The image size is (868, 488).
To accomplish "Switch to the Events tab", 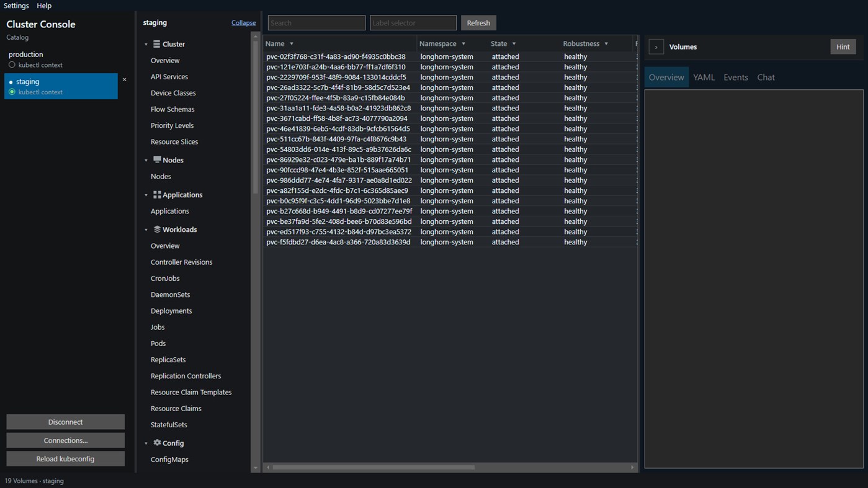I will [x=736, y=78].
